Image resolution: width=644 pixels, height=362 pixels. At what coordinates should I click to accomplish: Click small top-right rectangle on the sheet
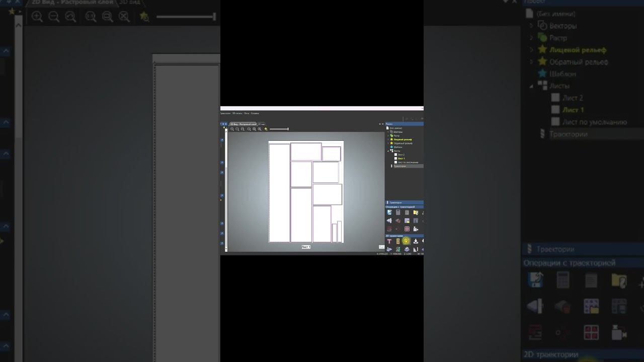pyautogui.click(x=332, y=154)
